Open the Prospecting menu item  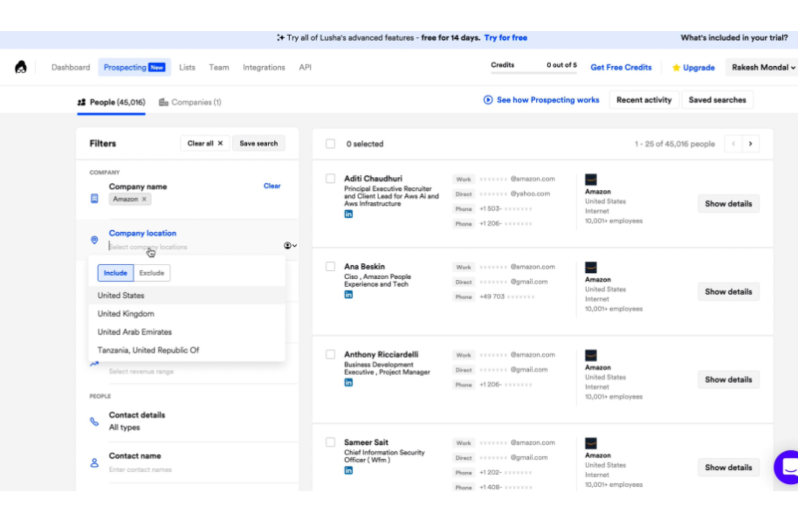click(134, 67)
